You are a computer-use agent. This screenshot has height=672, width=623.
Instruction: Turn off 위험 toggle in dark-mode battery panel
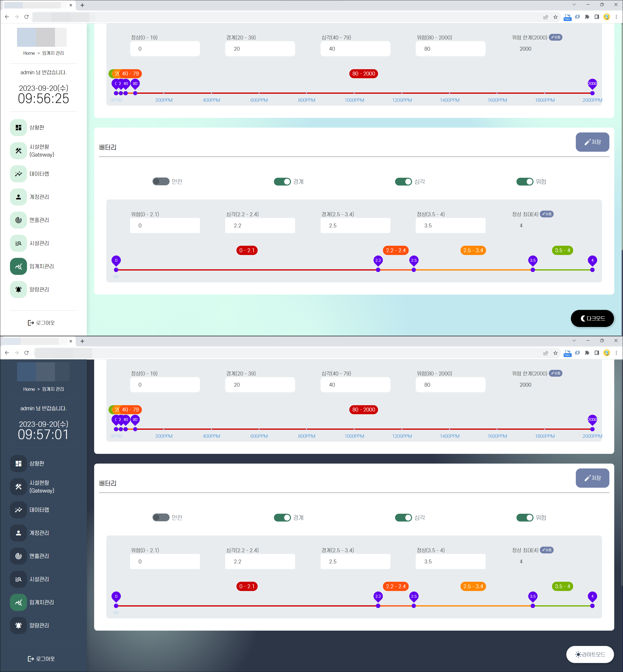point(524,517)
